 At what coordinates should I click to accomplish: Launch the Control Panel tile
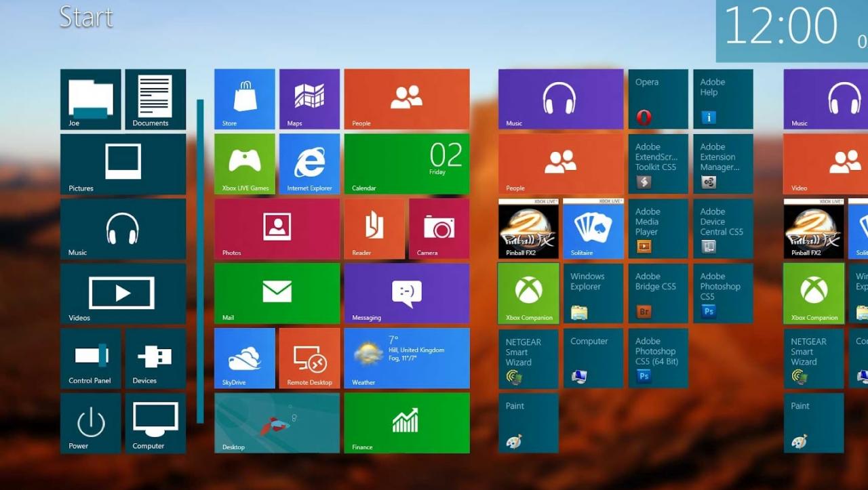[x=90, y=359]
